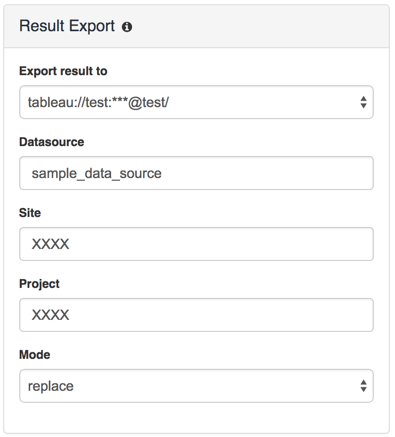Viewport: 395px width, 437px height.
Task: Click the Result Export panel heading text
Action: pyautogui.click(x=67, y=26)
